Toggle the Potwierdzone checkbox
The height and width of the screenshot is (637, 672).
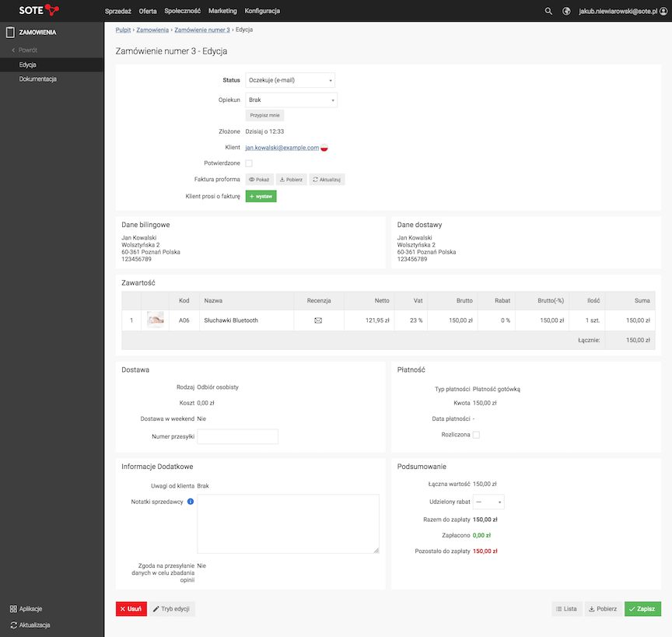click(249, 163)
